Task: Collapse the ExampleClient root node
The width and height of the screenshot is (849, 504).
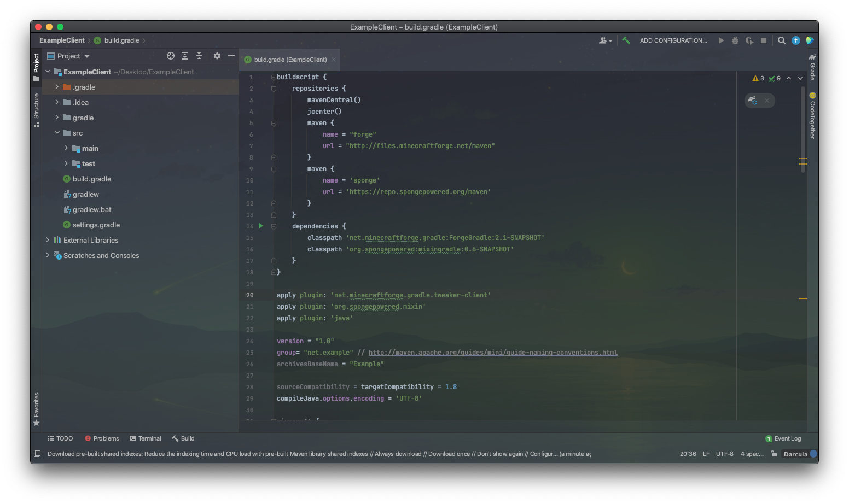Action: pyautogui.click(x=48, y=72)
